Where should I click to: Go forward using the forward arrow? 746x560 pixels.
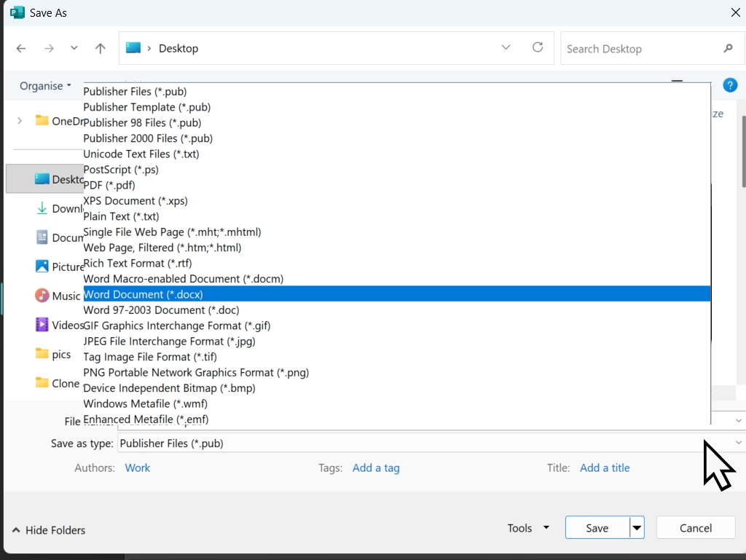[x=49, y=49]
